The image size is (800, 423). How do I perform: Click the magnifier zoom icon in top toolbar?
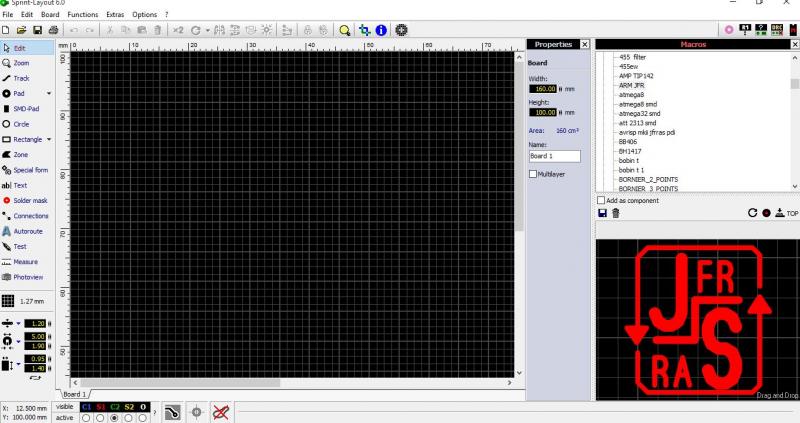(345, 31)
